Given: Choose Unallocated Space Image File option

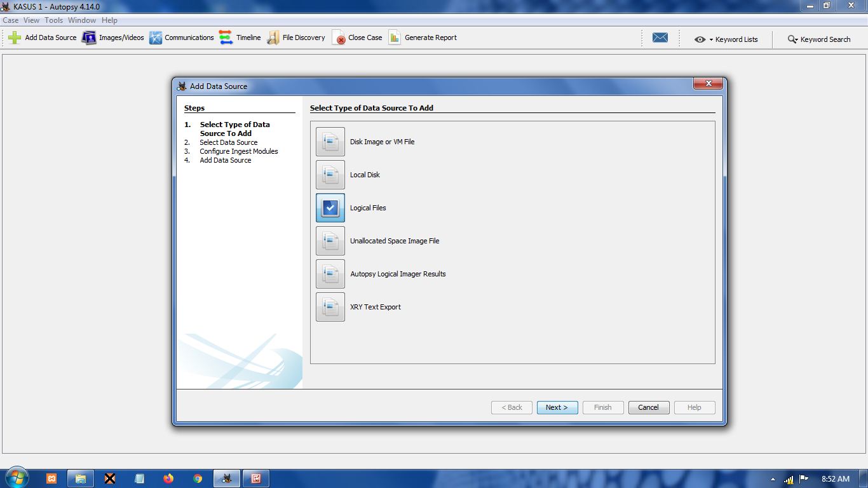Looking at the screenshot, I should click(330, 241).
